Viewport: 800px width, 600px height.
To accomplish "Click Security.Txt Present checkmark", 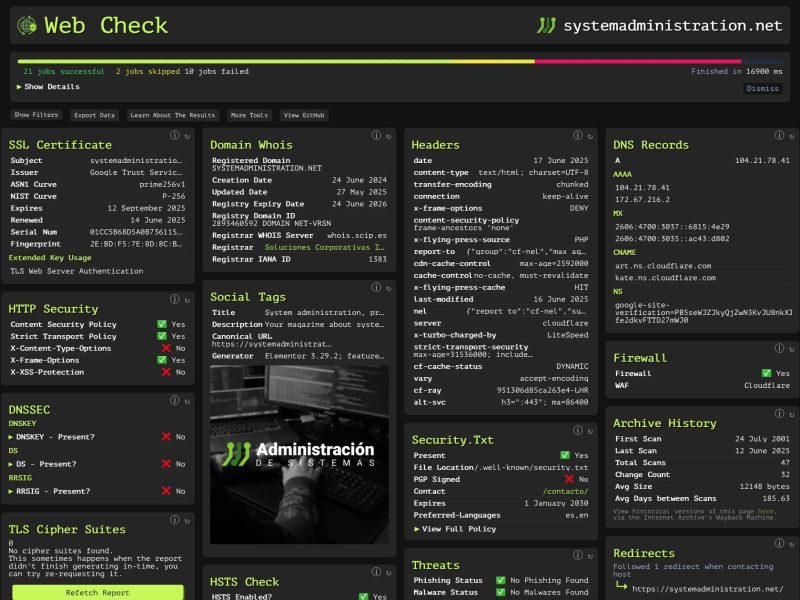I will point(565,455).
